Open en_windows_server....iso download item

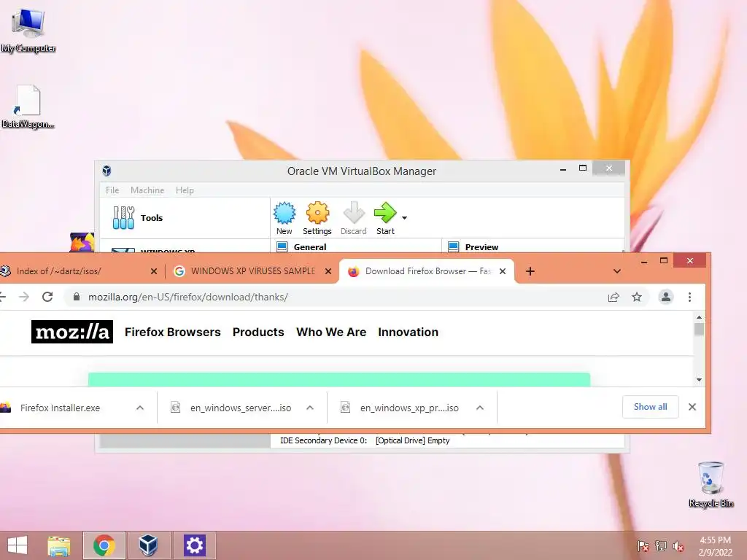click(241, 408)
